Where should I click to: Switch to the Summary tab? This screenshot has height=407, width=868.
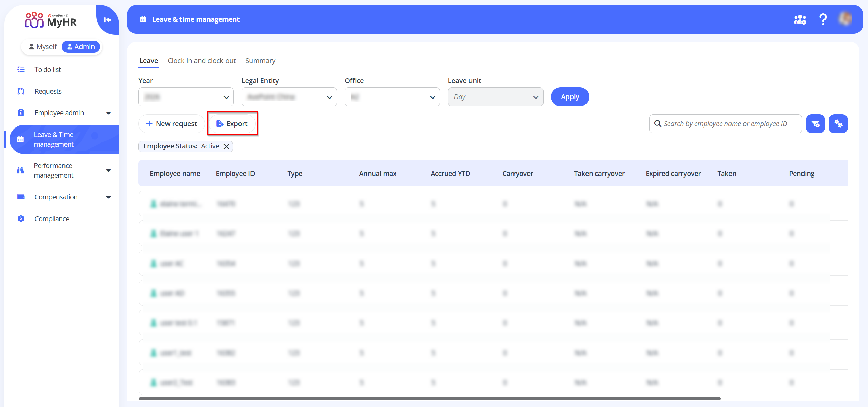260,61
